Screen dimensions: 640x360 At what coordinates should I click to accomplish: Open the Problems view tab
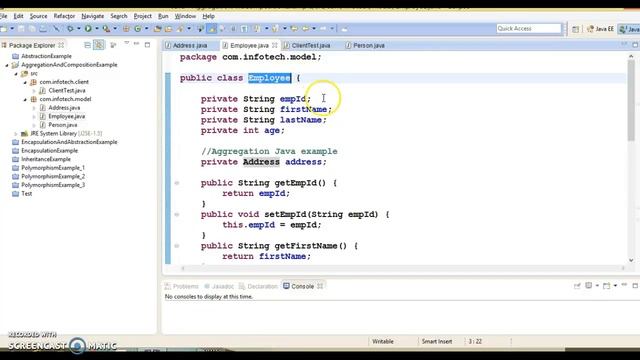[181, 286]
